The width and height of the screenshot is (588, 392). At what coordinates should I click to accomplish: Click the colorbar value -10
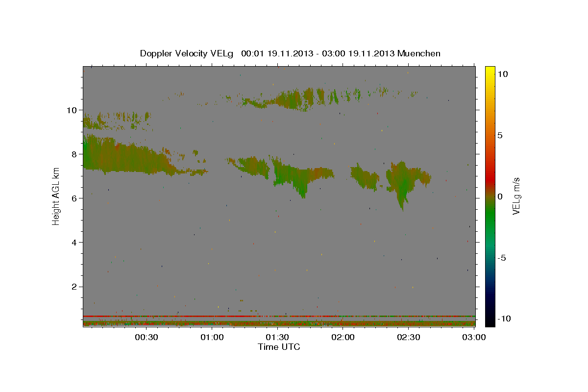(x=503, y=318)
